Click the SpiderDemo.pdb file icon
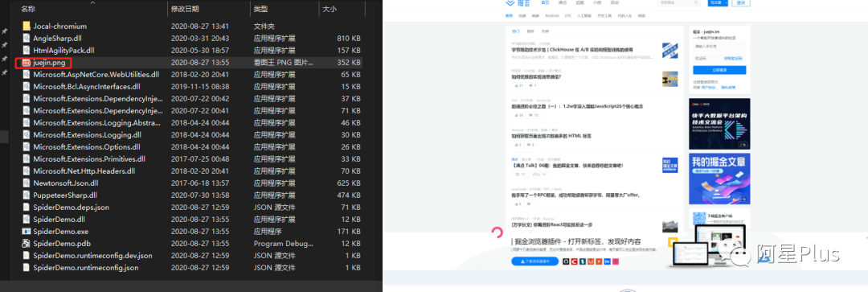 coord(26,244)
